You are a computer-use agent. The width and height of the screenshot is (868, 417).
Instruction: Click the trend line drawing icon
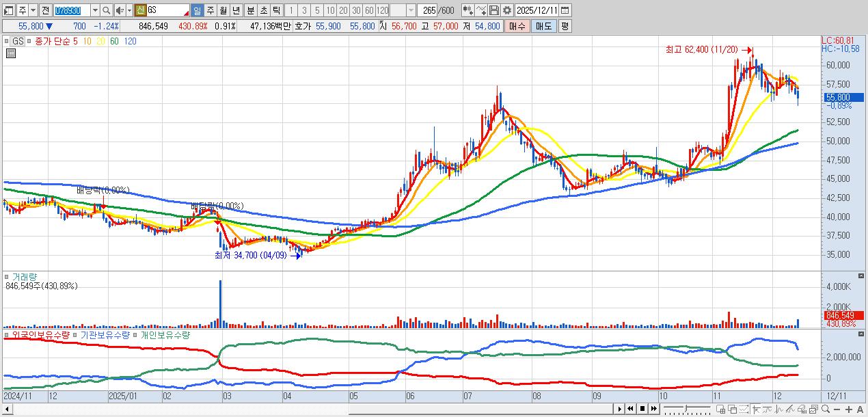pyautogui.click(x=791, y=409)
